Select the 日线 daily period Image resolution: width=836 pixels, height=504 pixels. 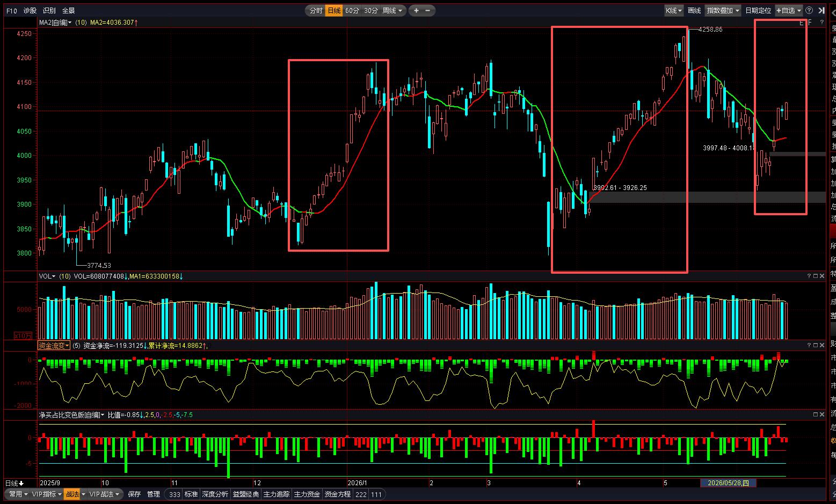point(334,11)
